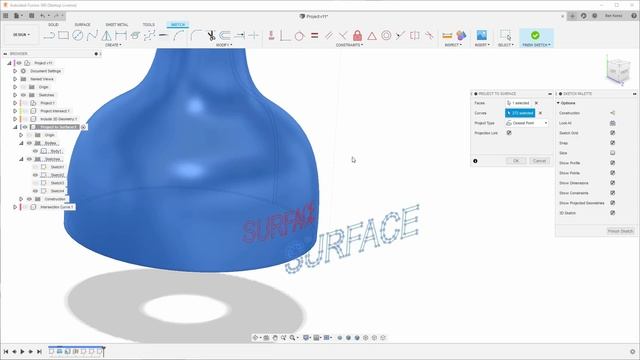The width and height of the screenshot is (640, 360).
Task: Switch to the Solid tab
Action: coord(53,25)
